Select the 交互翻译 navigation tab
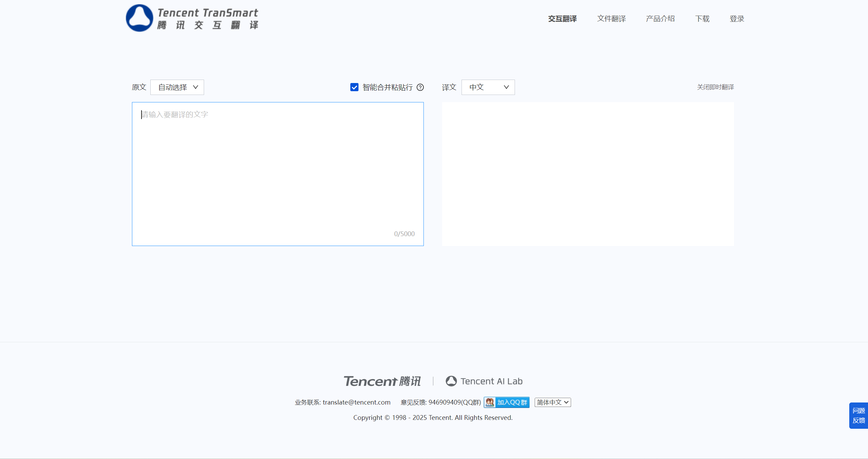The image size is (868, 459). 562,19
